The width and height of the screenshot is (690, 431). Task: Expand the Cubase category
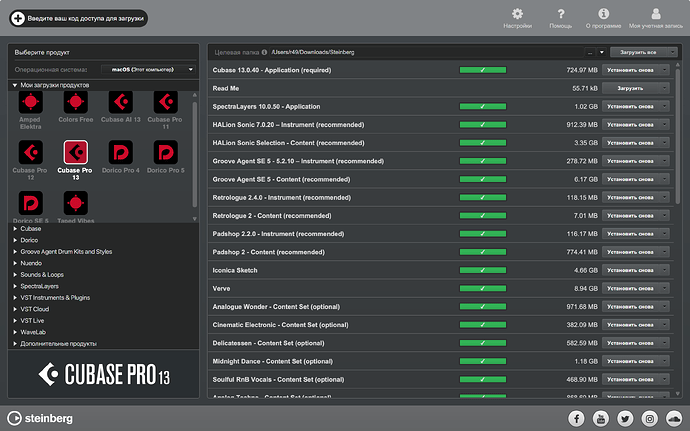click(15, 229)
